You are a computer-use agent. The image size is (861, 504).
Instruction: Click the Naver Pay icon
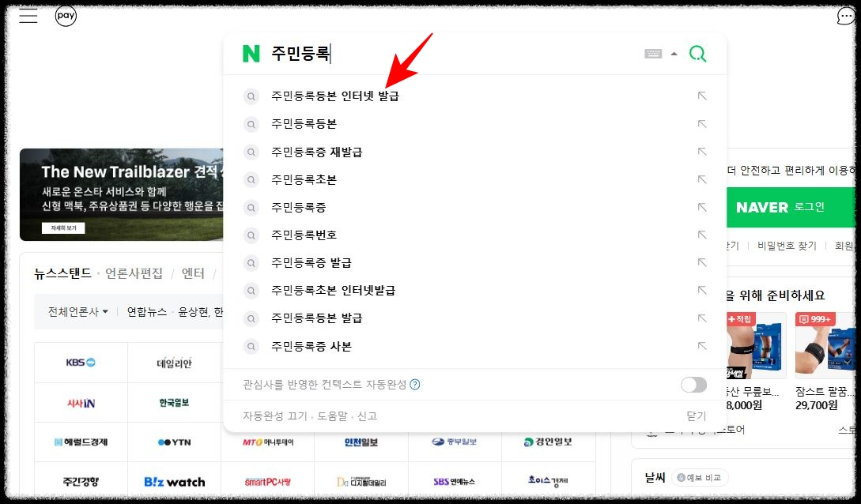point(66,16)
